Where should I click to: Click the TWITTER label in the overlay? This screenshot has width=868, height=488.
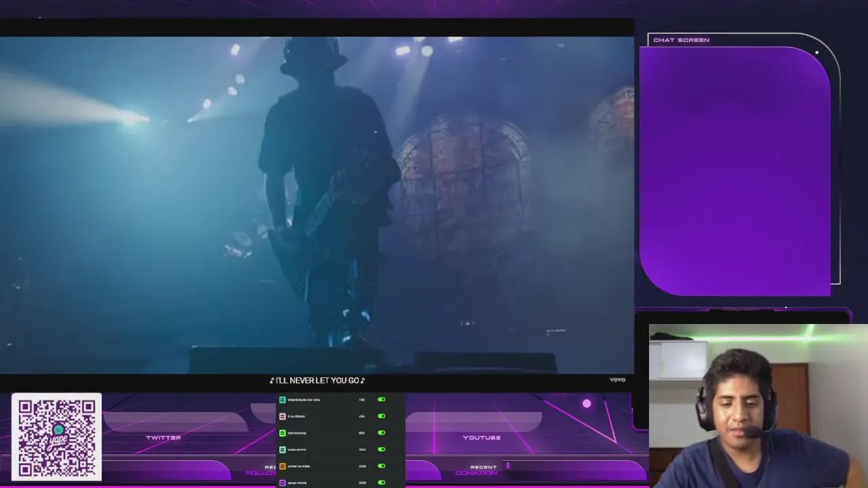click(163, 438)
